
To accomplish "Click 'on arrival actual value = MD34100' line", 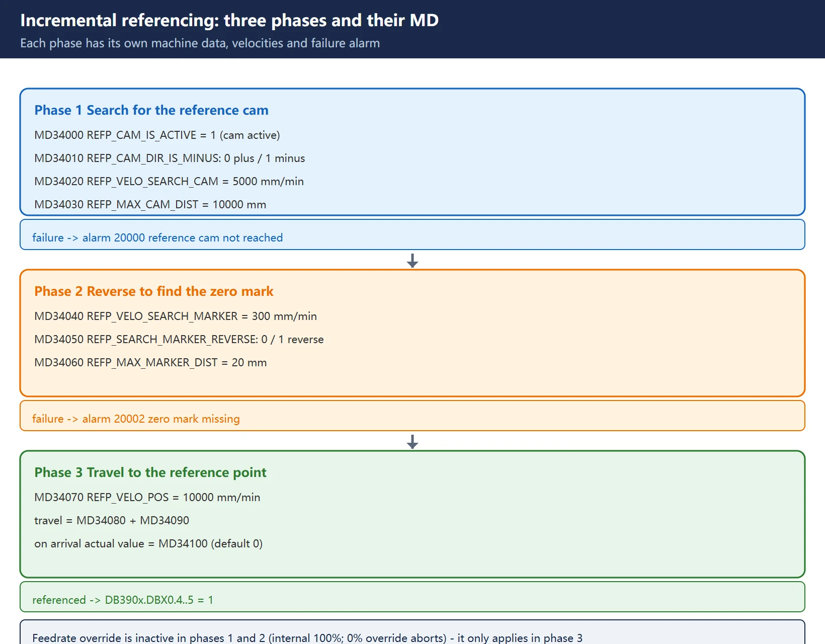I will (x=148, y=544).
